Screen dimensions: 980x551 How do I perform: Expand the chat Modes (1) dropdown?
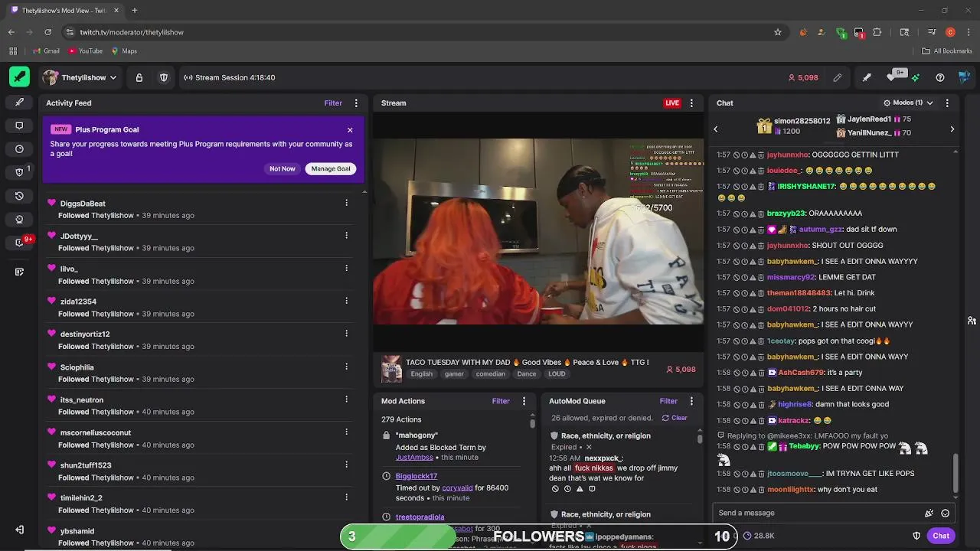pyautogui.click(x=907, y=103)
